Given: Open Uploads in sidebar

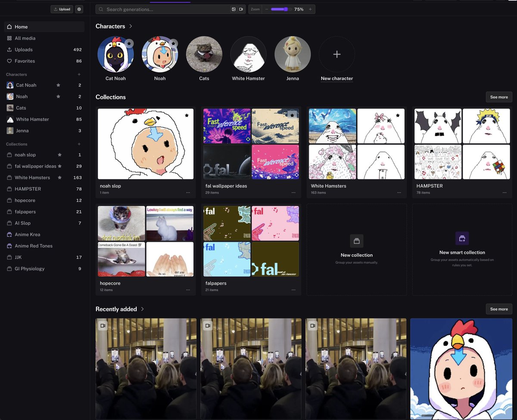Looking at the screenshot, I should [x=44, y=49].
